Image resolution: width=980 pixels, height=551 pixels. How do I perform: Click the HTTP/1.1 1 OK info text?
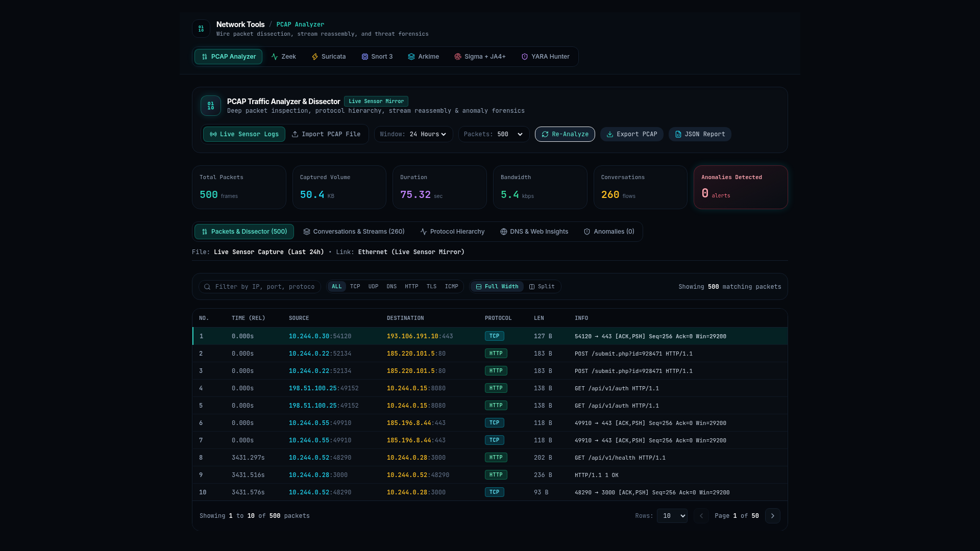[x=596, y=475]
